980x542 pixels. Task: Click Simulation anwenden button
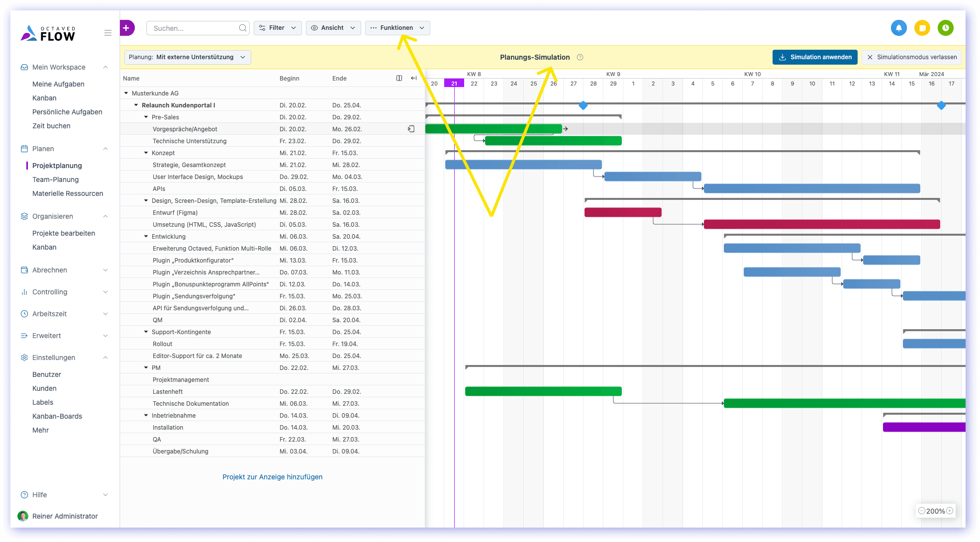pos(814,57)
